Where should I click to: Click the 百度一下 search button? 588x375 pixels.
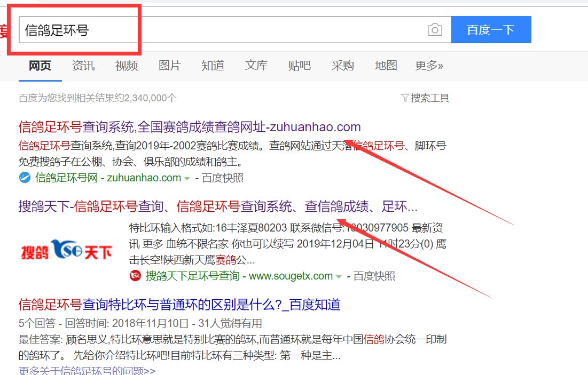point(491,30)
